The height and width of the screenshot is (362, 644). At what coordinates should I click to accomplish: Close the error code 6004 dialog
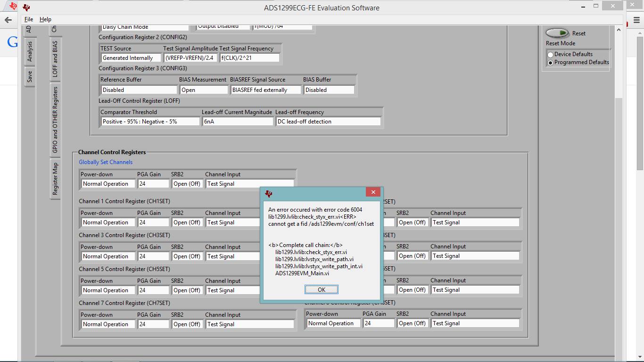pyautogui.click(x=373, y=192)
